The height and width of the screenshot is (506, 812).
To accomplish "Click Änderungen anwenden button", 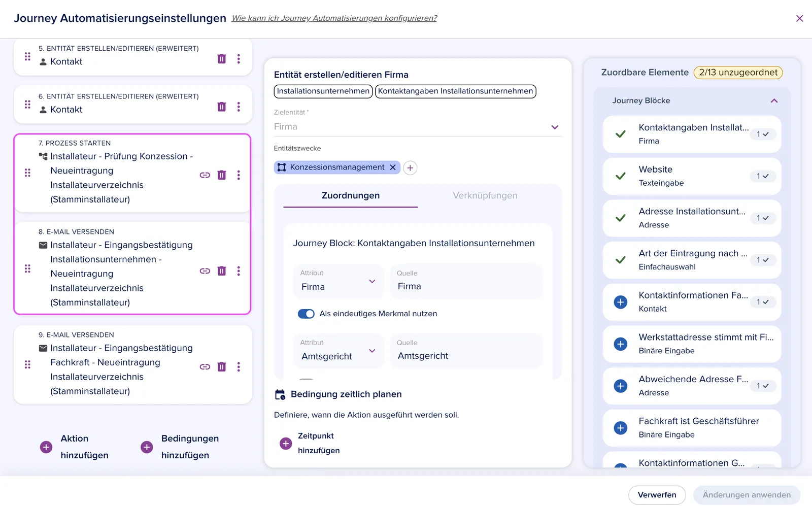I will coord(747,495).
